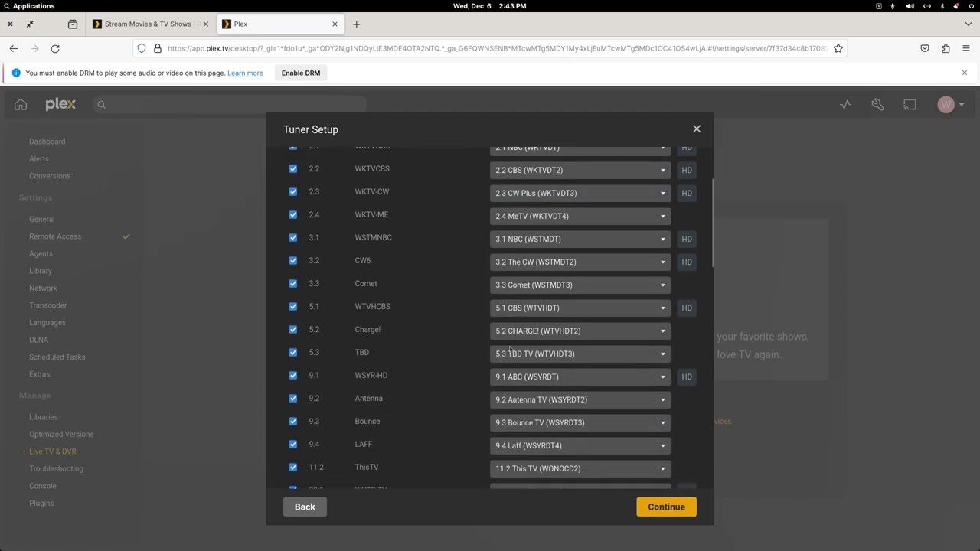Uncheck channel 2.3 WKTV-CW
Viewport: 980px width, 551px height.
(x=293, y=192)
